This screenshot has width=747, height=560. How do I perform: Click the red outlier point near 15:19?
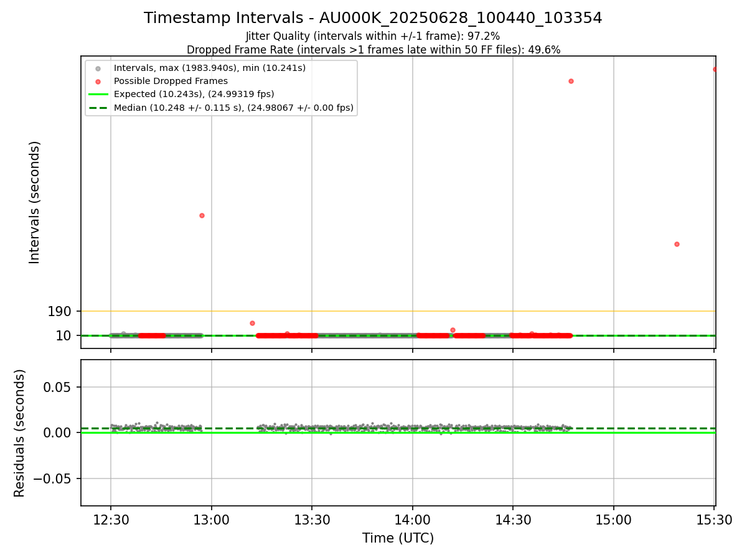click(x=677, y=244)
